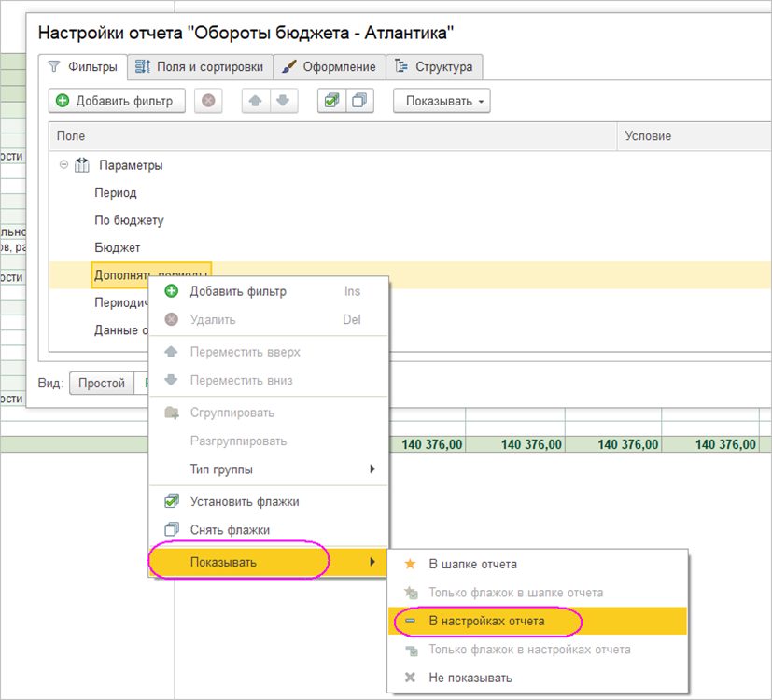Select the "Период" parameter row
772x700 pixels.
click(x=116, y=193)
